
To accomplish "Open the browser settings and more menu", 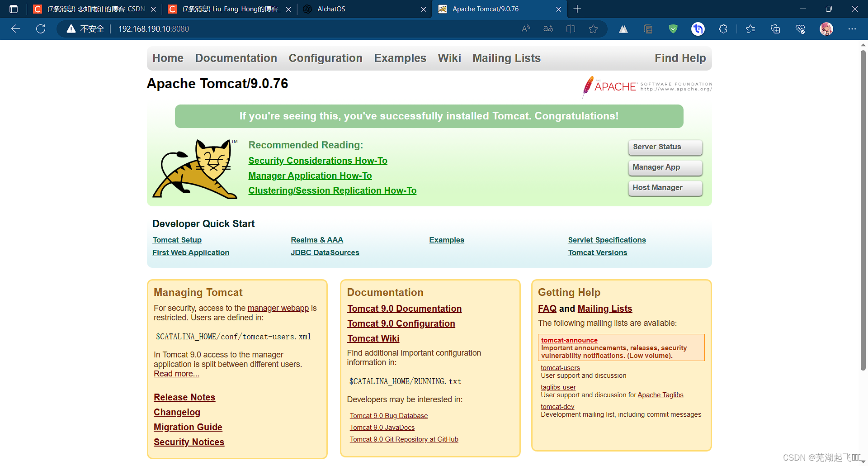I will tap(852, 29).
